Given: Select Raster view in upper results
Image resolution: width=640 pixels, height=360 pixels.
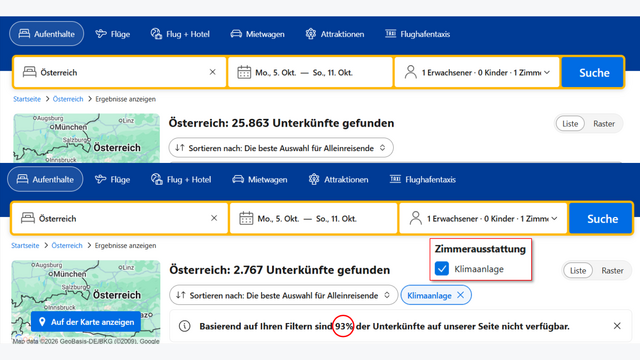Looking at the screenshot, I should point(604,124).
